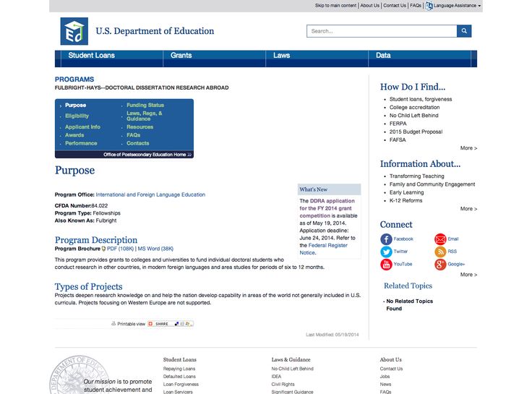Open Printable view link

pyautogui.click(x=131, y=324)
